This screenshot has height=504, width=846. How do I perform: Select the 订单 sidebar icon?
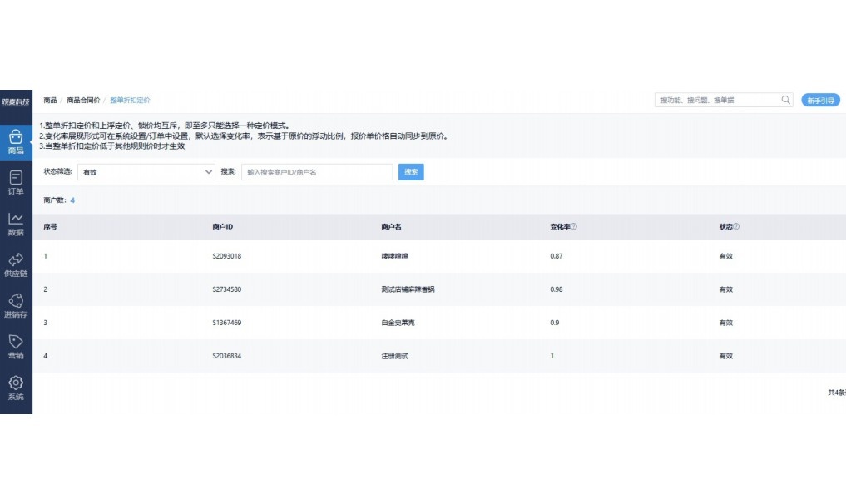[16, 181]
